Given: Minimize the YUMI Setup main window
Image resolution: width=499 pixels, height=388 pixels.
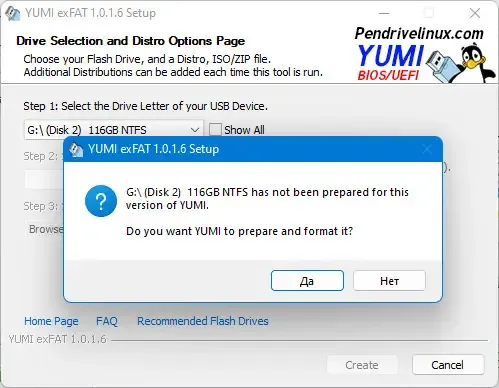Looking at the screenshot, I should pos(384,13).
